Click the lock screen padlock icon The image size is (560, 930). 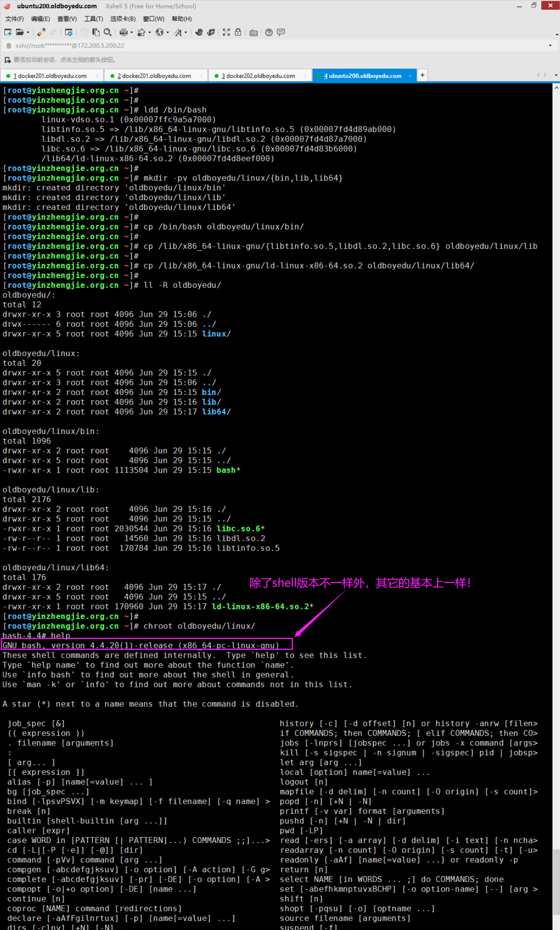coord(238,32)
